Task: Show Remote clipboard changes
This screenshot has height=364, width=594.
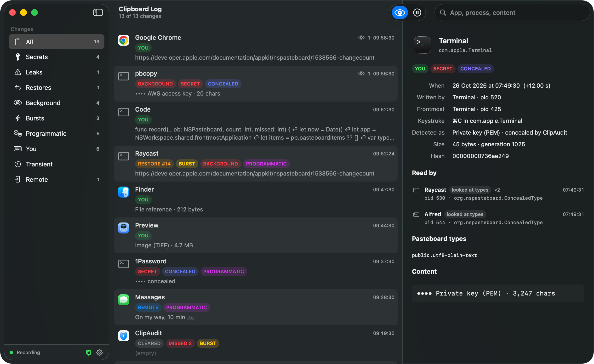Action: pos(57,179)
